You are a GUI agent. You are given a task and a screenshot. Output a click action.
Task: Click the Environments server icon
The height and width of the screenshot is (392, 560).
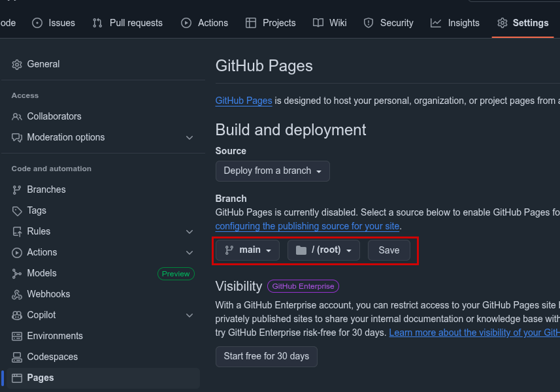pos(17,336)
